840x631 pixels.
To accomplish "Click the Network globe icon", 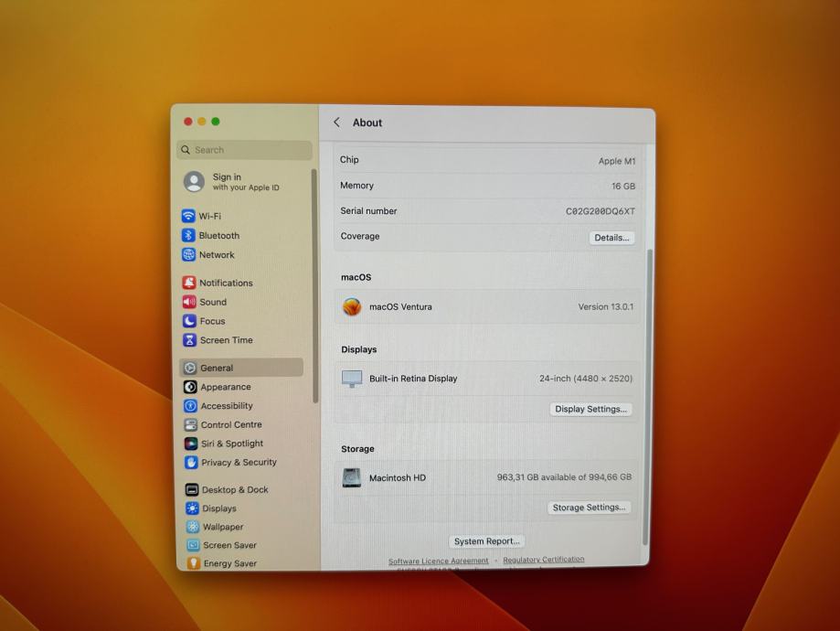I will click(x=188, y=254).
